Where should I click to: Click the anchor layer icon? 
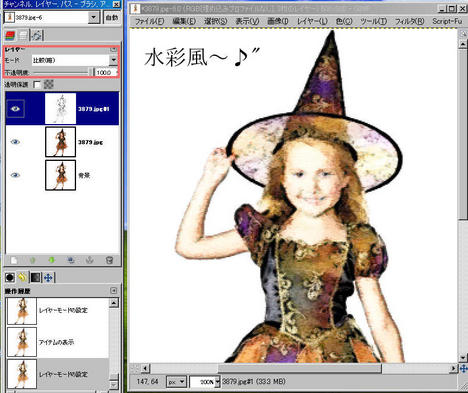coord(90,260)
